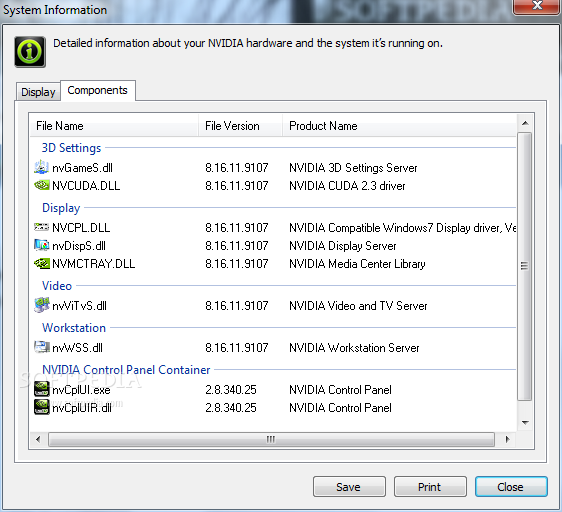Select the nvCplUIR.dll file name

pyautogui.click(x=82, y=408)
